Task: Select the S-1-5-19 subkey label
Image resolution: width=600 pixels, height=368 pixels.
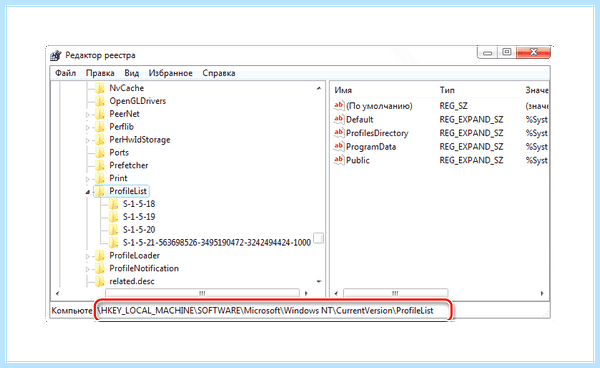Action: [139, 217]
